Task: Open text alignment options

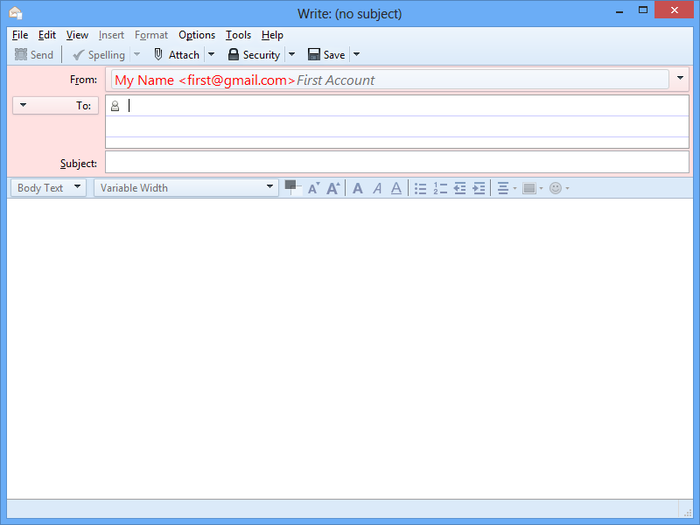Action: [x=507, y=188]
